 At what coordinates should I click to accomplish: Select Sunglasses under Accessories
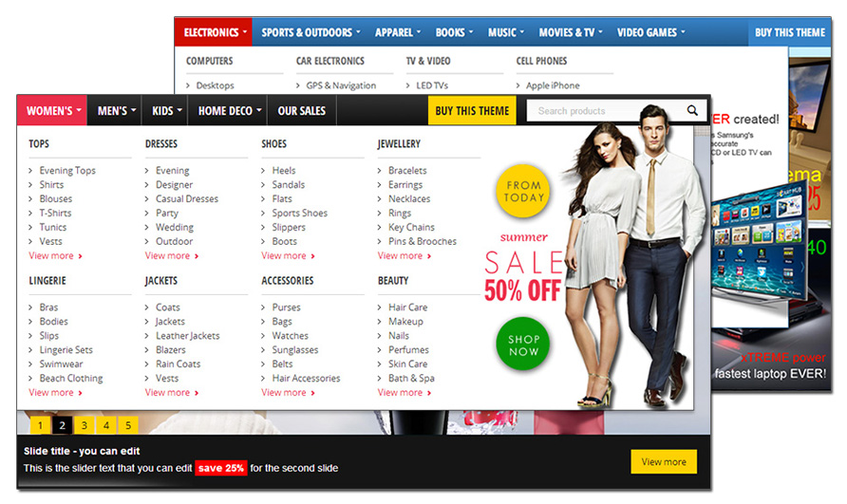click(x=295, y=350)
